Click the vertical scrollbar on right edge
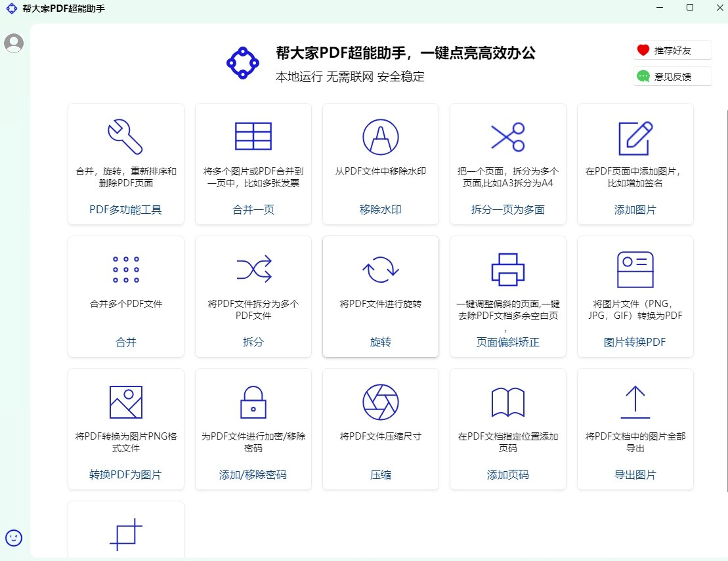 tap(726, 301)
